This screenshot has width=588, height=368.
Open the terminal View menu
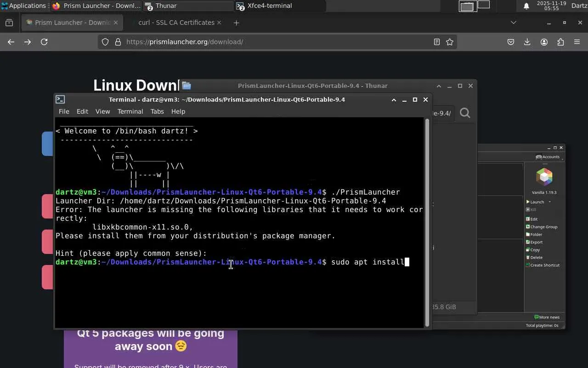pos(102,111)
